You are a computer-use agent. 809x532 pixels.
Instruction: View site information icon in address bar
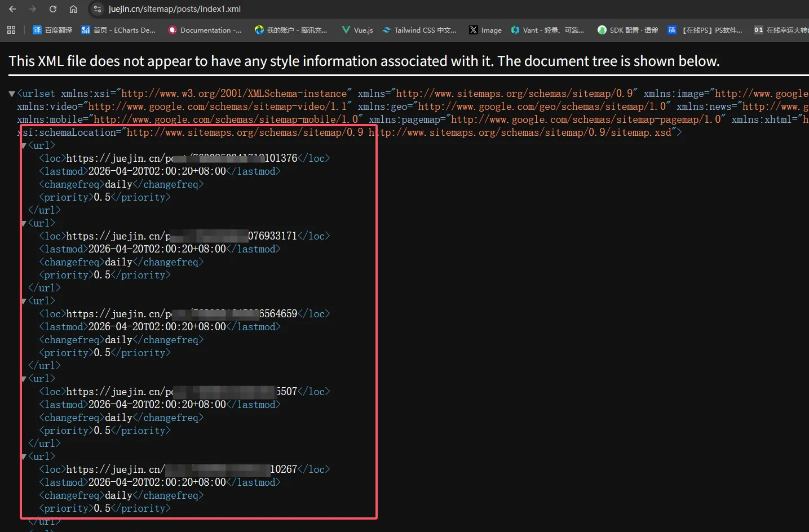click(x=98, y=9)
